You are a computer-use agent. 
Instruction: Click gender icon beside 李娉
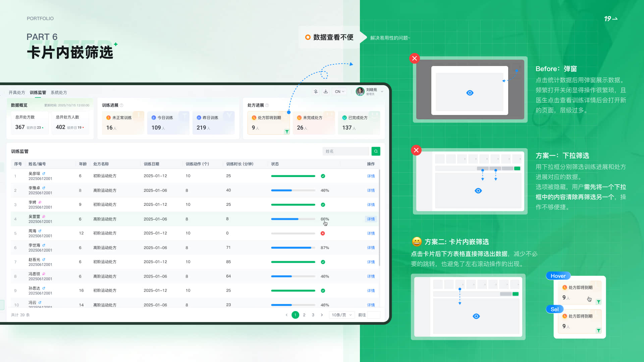click(x=40, y=202)
